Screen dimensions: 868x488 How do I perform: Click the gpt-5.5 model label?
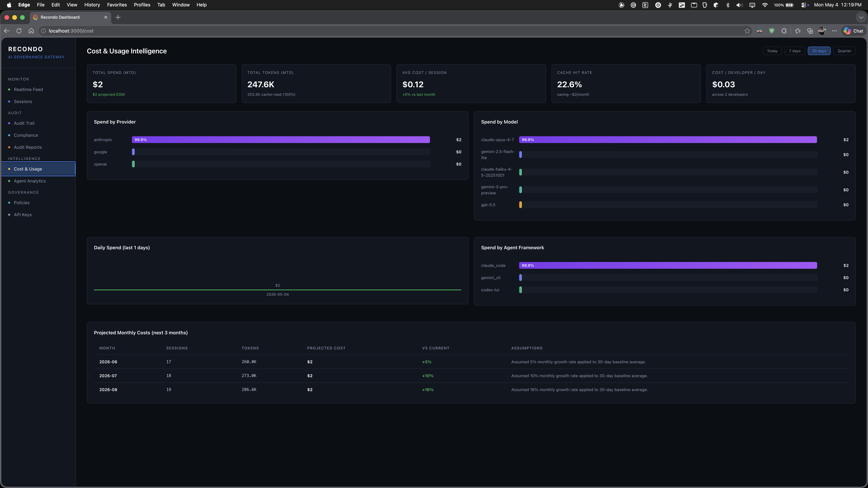(x=488, y=205)
